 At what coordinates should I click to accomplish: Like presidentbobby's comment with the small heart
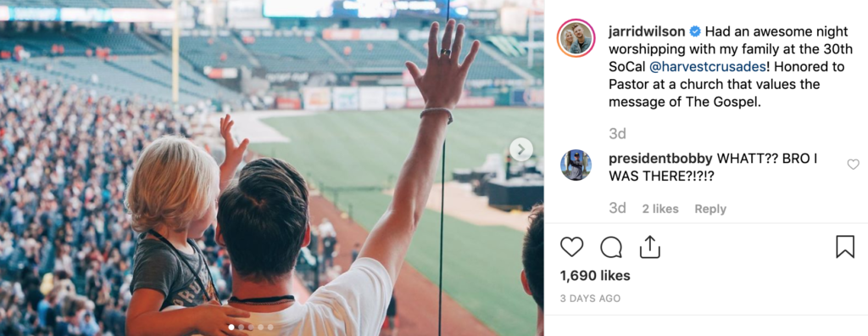click(853, 164)
